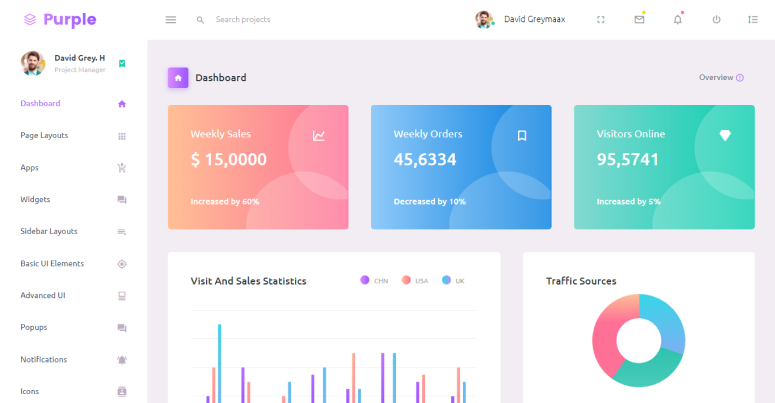Open David Greymaax profile dropdown
The height and width of the screenshot is (403, 775).
point(518,20)
